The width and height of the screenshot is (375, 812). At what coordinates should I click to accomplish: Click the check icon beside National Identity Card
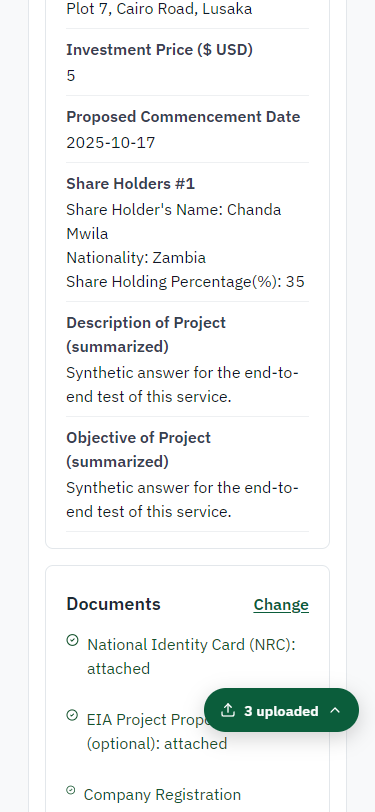73,641
